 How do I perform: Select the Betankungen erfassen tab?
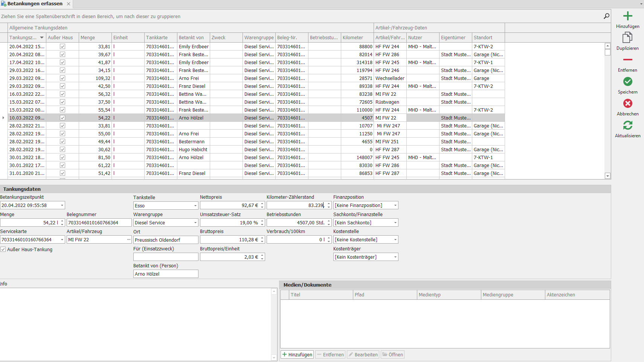pos(35,4)
